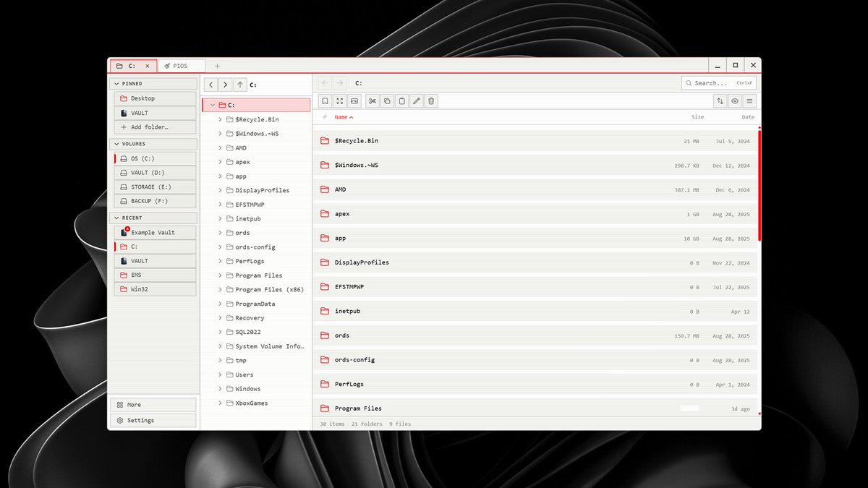Close the C: tab with its X
The width and height of the screenshot is (868, 488).
(148, 66)
